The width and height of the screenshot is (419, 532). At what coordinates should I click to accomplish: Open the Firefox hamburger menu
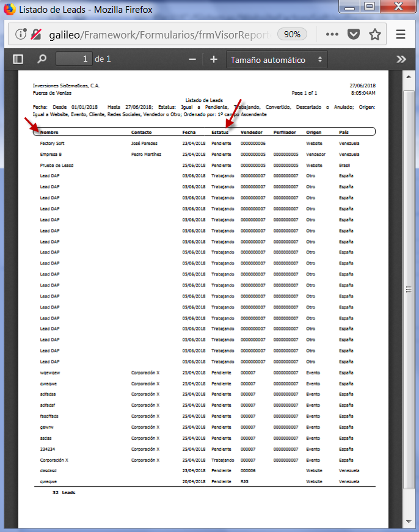pyautogui.click(x=401, y=34)
